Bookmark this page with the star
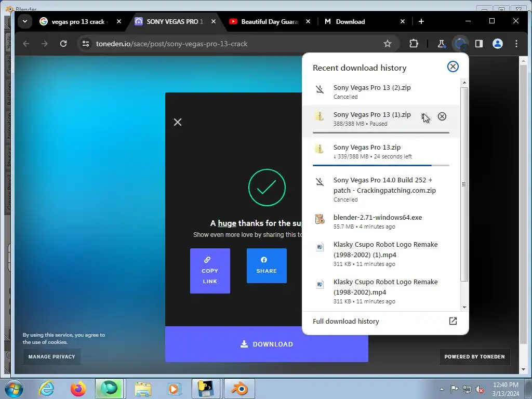532x399 pixels. 387,44
